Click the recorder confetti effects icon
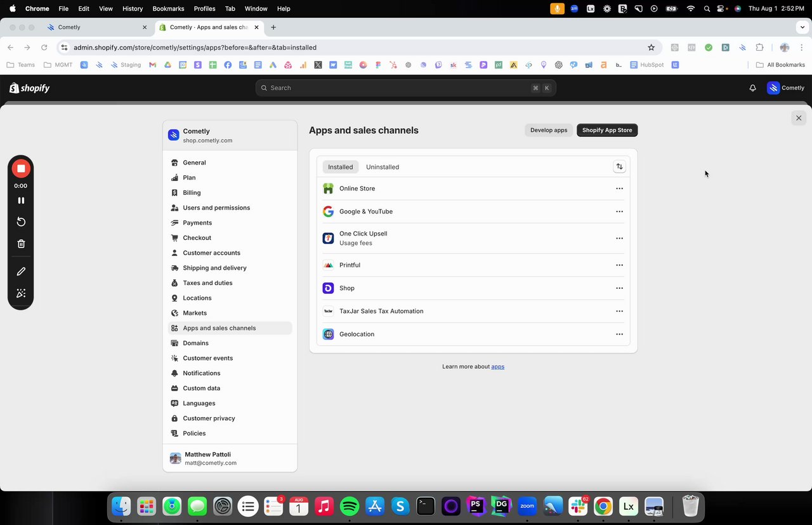812x525 pixels. [21, 293]
